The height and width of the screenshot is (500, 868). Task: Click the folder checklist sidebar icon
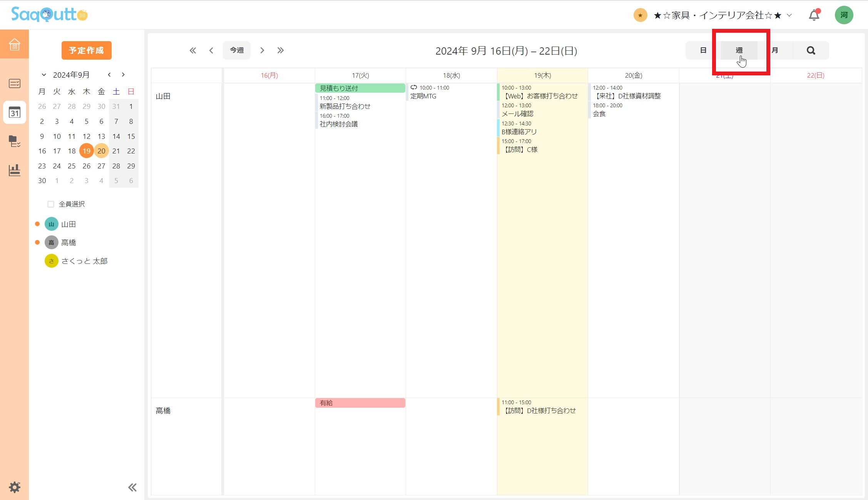pos(15,141)
